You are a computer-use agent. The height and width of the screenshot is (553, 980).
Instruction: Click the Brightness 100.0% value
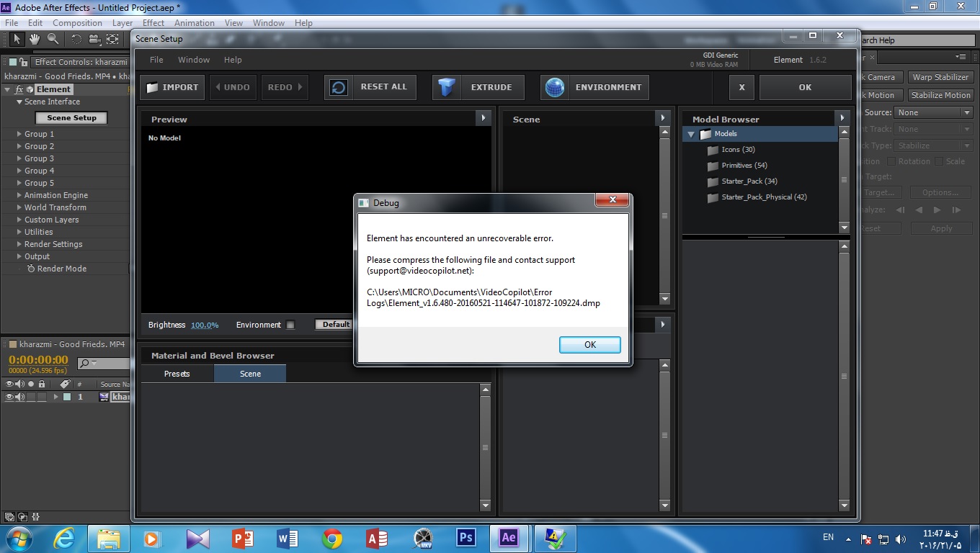pos(205,325)
